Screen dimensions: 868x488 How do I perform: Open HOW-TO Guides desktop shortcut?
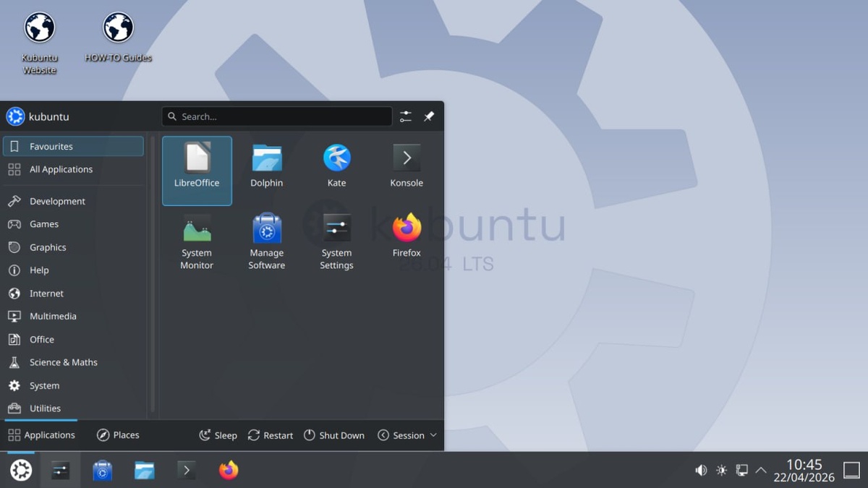click(119, 38)
